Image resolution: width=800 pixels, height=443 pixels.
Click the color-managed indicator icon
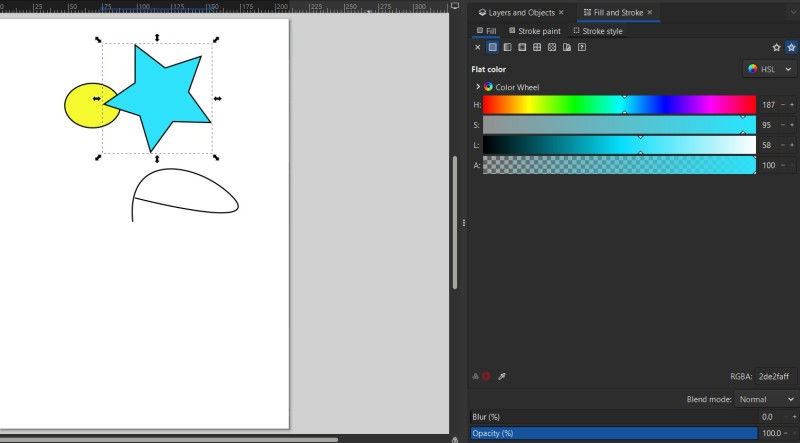[476, 377]
